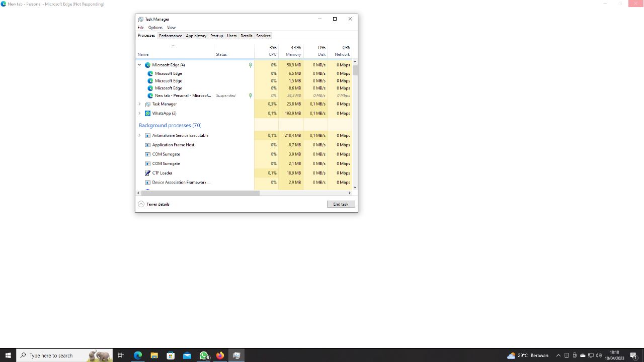Screen dimensions: 644x362
Task: Click the Microsoft Edge (4) group icon
Action: point(147,65)
